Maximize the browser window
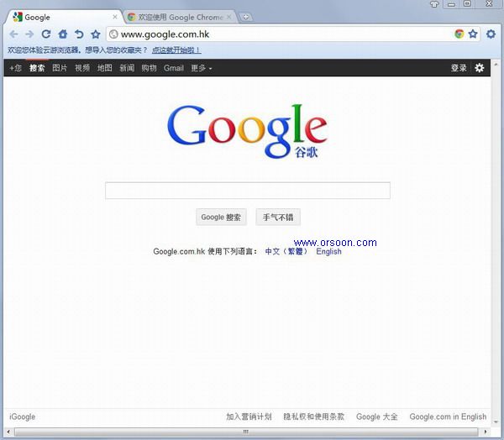The image size is (504, 440). (x=467, y=4)
